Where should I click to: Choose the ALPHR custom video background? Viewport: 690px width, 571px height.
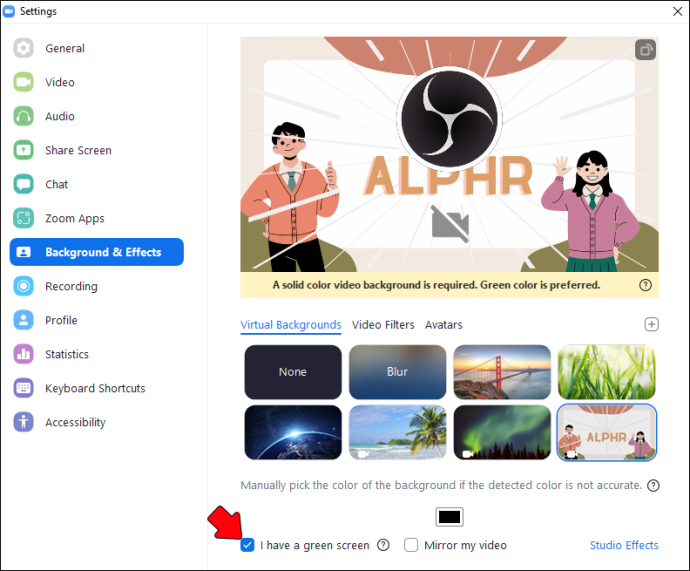click(606, 432)
